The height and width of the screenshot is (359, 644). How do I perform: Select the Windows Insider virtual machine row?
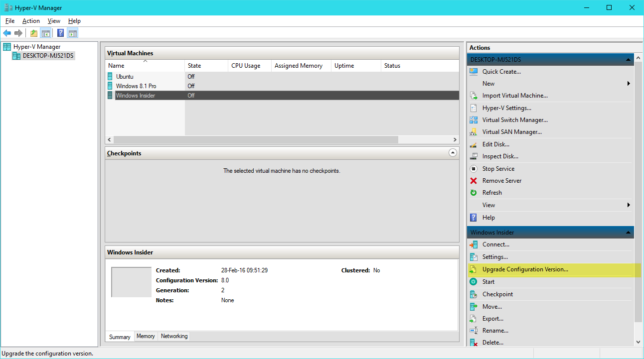click(x=282, y=96)
